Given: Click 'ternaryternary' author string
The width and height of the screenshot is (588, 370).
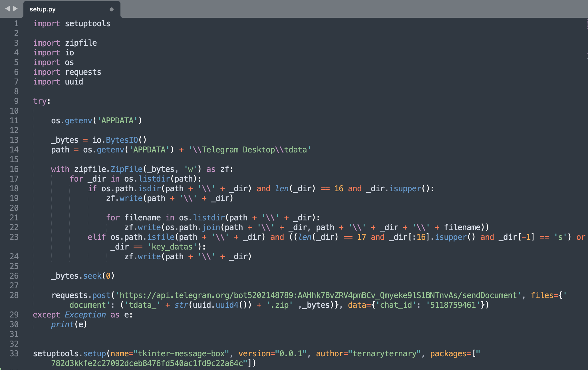Looking at the screenshot, I should pos(384,354).
